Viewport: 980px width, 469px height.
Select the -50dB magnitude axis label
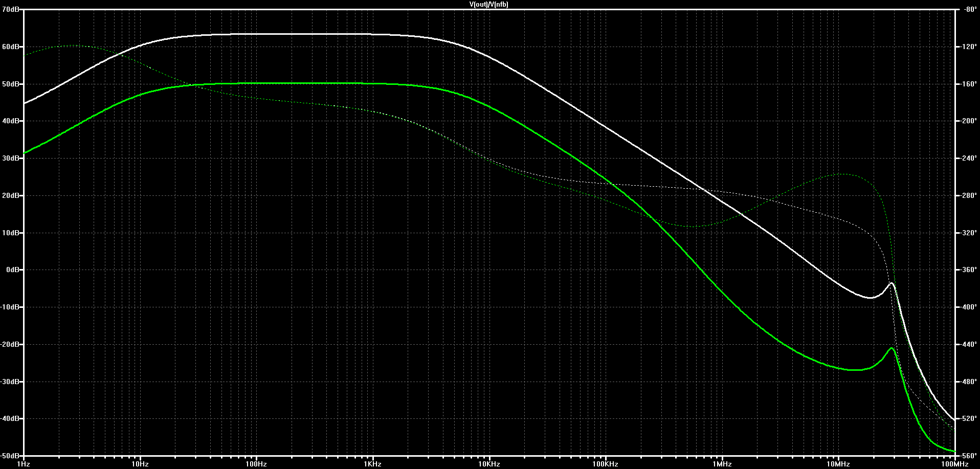pyautogui.click(x=9, y=456)
